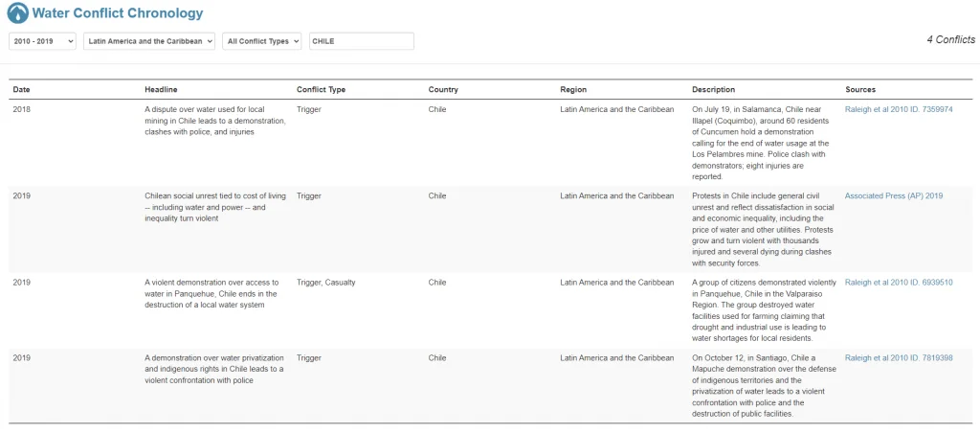Open the Associated Press (AP) 2019 source link

894,195
